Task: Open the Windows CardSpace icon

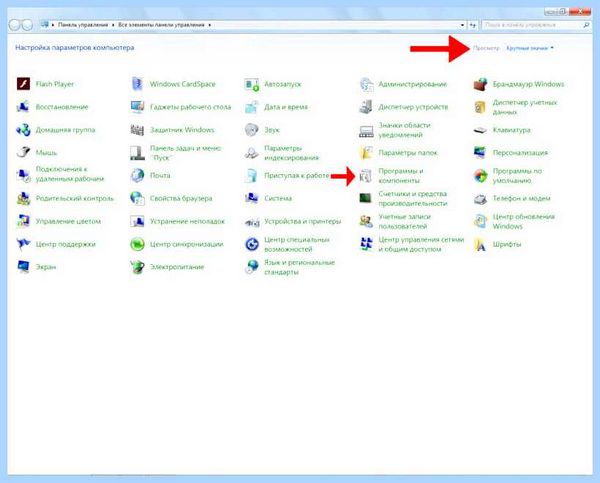Action: point(137,84)
